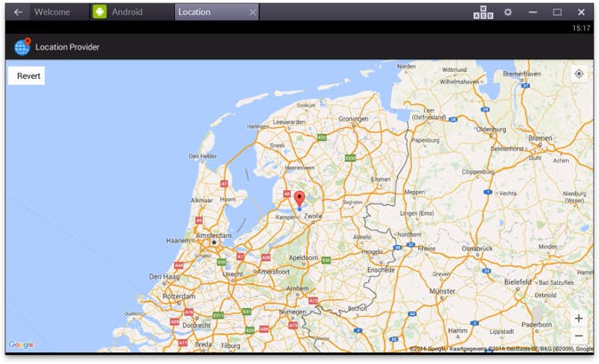Click the green Android icon
This screenshot has height=364, width=599.
(x=100, y=12)
